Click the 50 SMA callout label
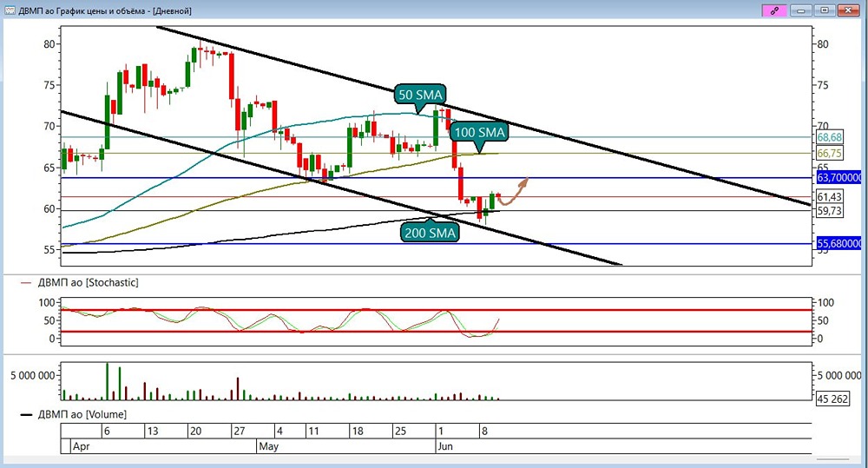 click(x=420, y=95)
